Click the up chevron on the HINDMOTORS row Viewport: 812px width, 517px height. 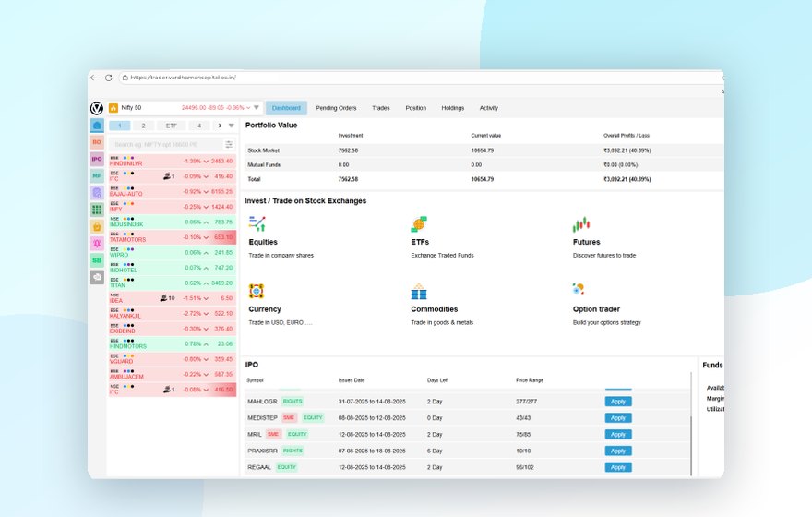pos(206,344)
